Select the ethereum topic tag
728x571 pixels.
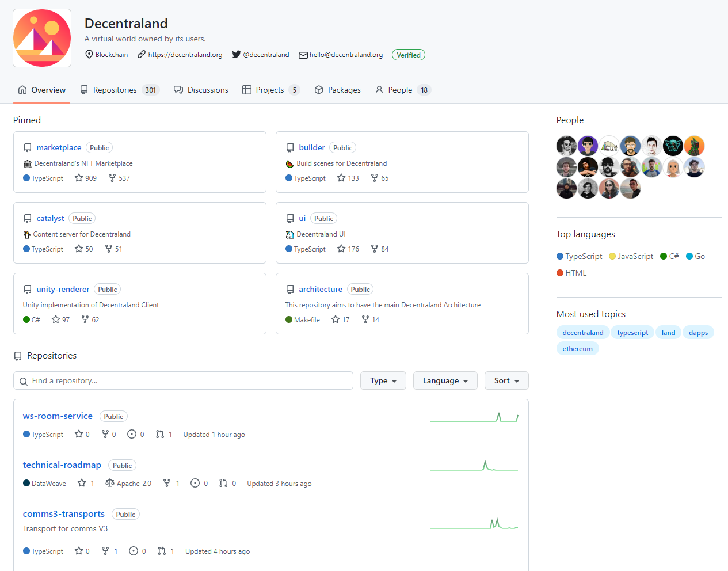[x=577, y=348]
